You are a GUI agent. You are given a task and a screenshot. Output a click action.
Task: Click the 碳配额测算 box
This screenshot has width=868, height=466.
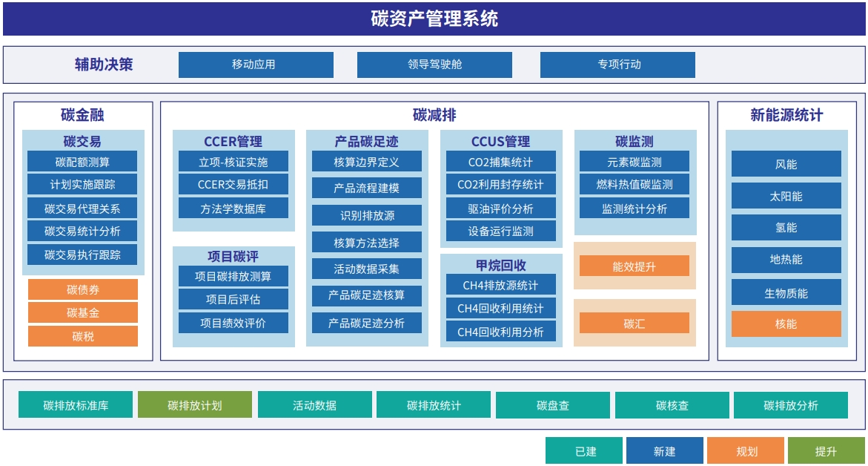82,162
